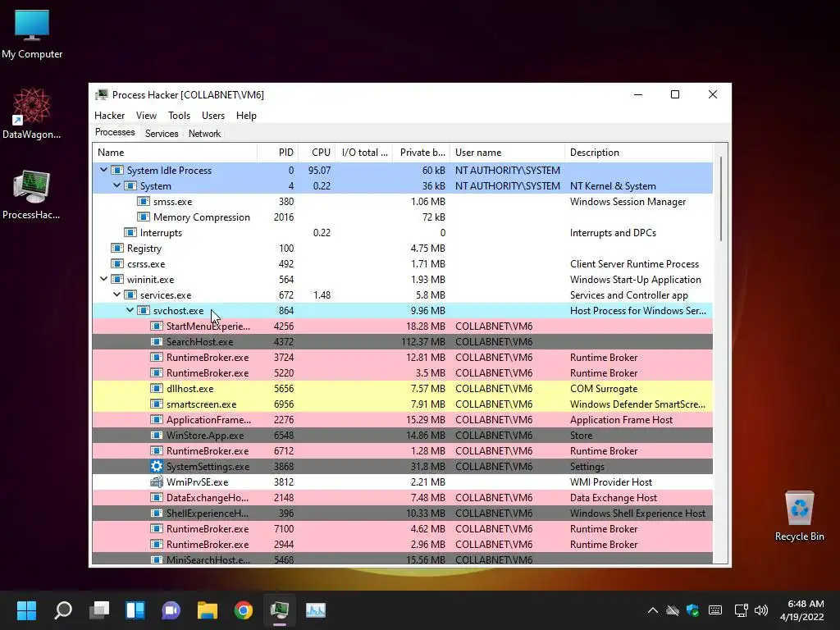Click the volume speaker tray icon
Viewport: 840px width, 630px height.
(x=760, y=610)
